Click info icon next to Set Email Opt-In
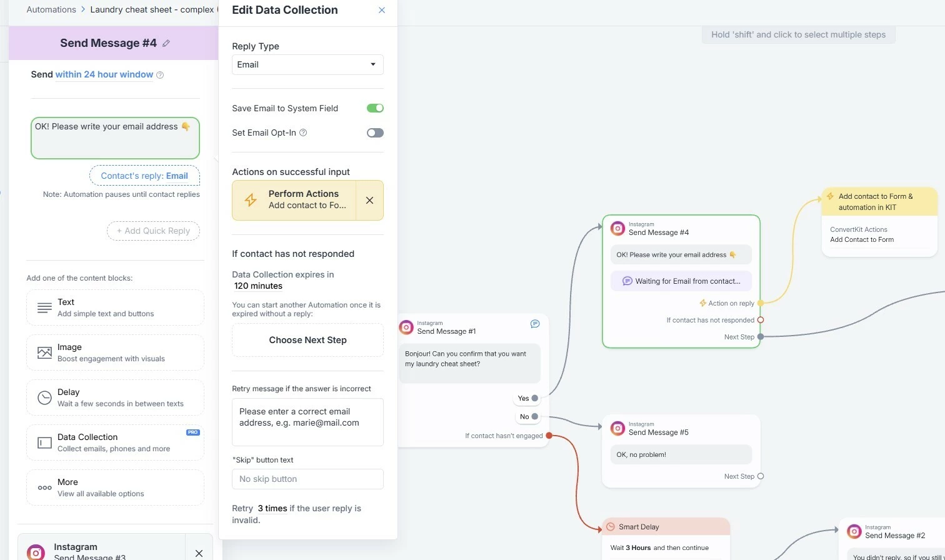This screenshot has width=945, height=560. tap(303, 132)
